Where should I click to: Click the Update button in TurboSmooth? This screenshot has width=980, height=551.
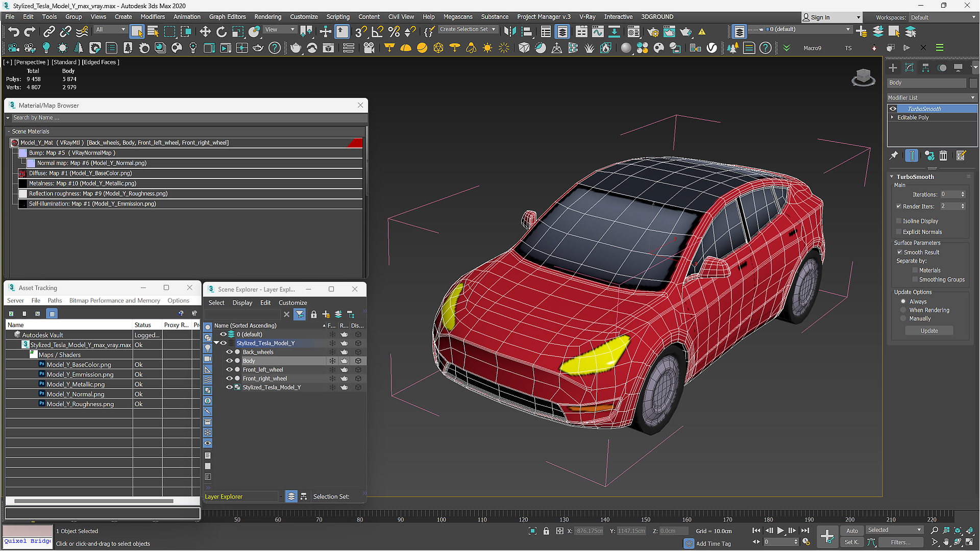point(928,330)
